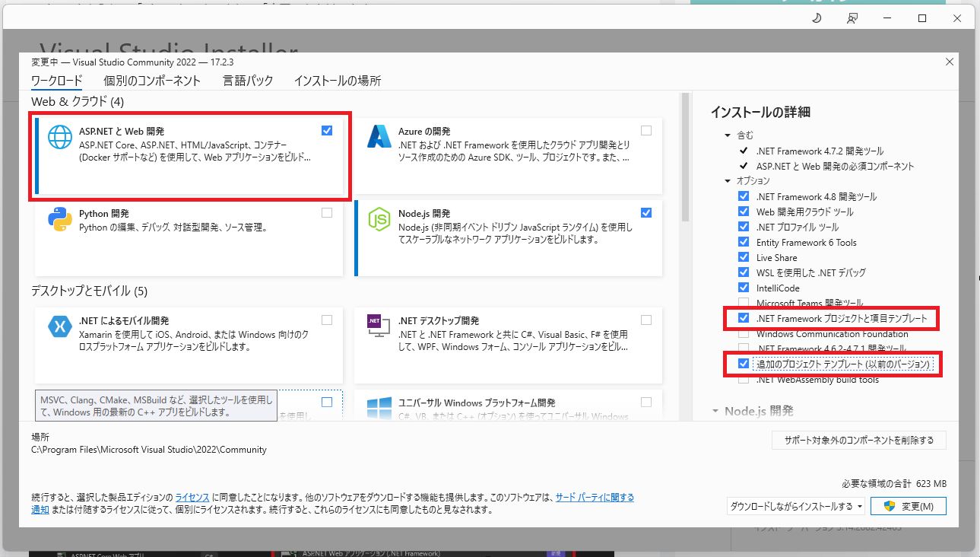Open the ライセンス link

[192, 498]
